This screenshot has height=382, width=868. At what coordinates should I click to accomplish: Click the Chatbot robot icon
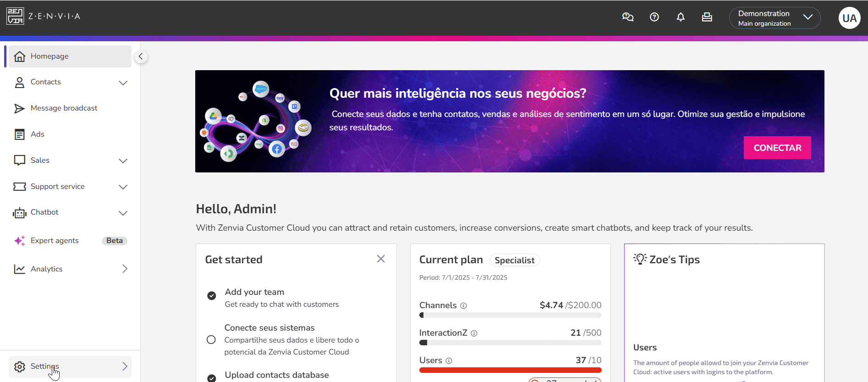(20, 213)
